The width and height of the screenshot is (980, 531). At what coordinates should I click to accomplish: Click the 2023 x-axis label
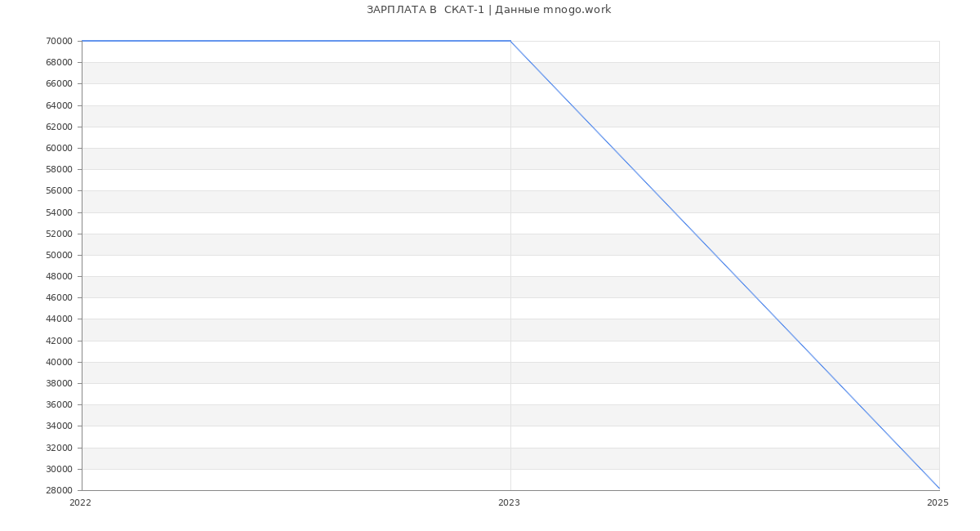pos(509,503)
